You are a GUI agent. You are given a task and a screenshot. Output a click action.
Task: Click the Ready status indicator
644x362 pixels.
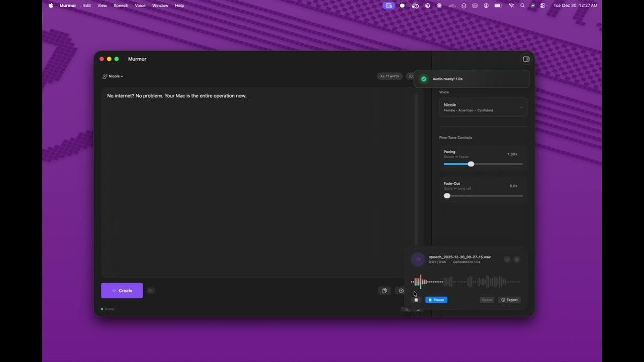coord(108,309)
